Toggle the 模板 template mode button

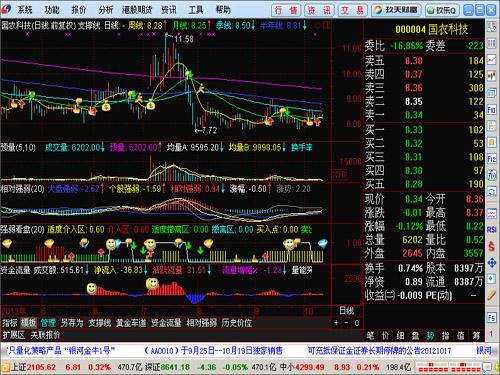29,322
